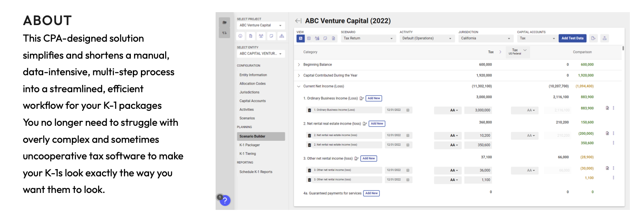Click trash icon on the 10,200 net rental line
This screenshot has height=218, width=644.
pyautogui.click(x=310, y=135)
